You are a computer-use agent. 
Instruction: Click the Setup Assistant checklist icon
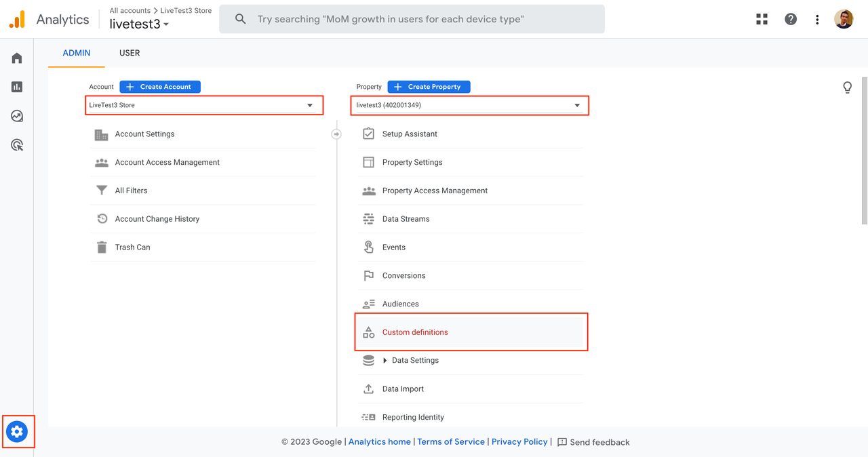[369, 134]
